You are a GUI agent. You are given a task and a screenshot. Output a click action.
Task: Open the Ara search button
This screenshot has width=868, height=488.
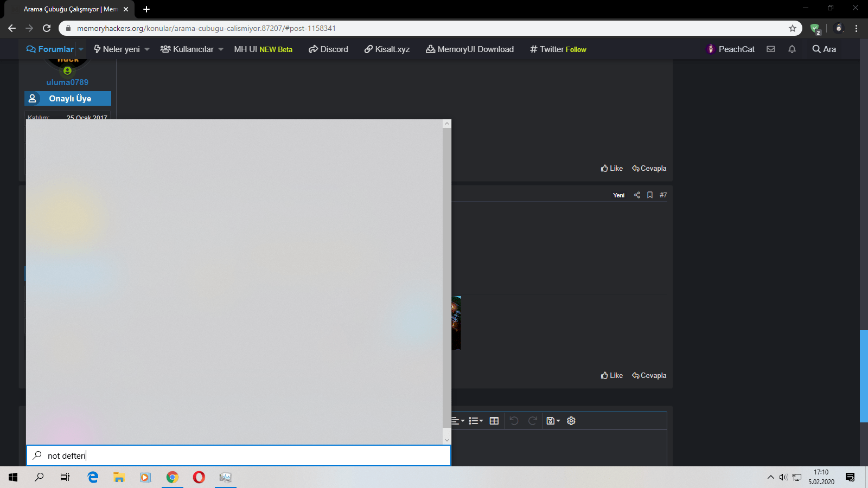point(824,49)
